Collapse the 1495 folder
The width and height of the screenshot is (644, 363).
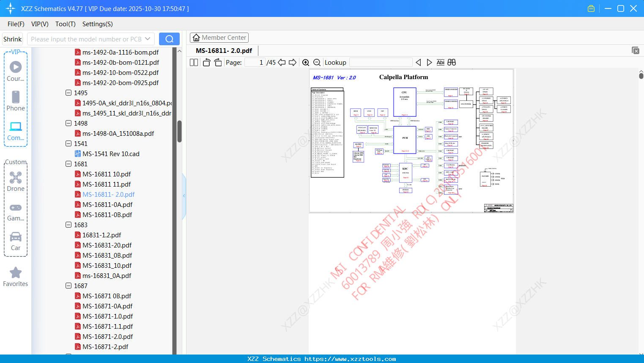[x=69, y=93]
